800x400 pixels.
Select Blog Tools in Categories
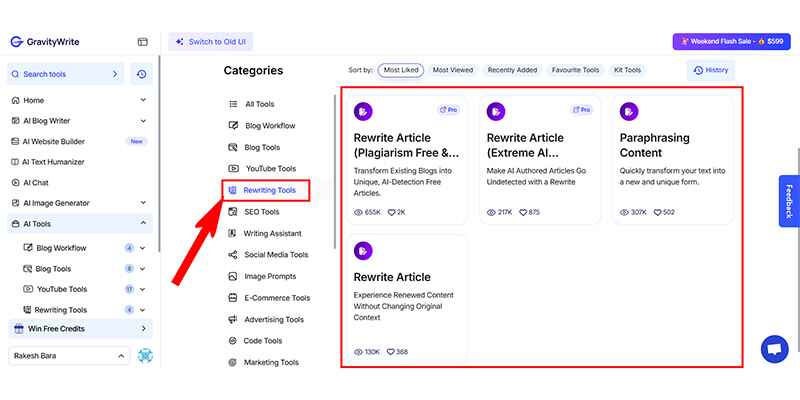tap(255, 147)
